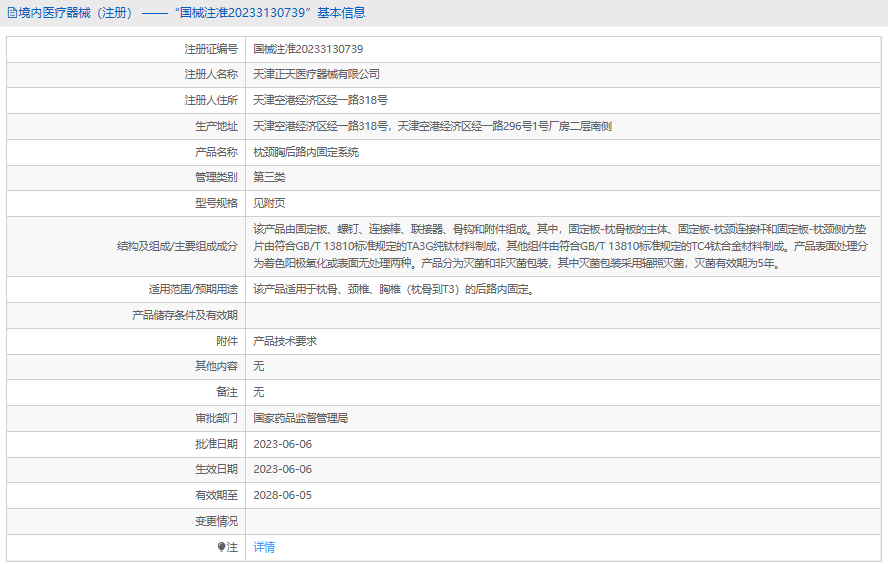Viewport: 888px width, 564px height.
Task: Click the 详情 link in the 注 row
Action: coord(264,547)
